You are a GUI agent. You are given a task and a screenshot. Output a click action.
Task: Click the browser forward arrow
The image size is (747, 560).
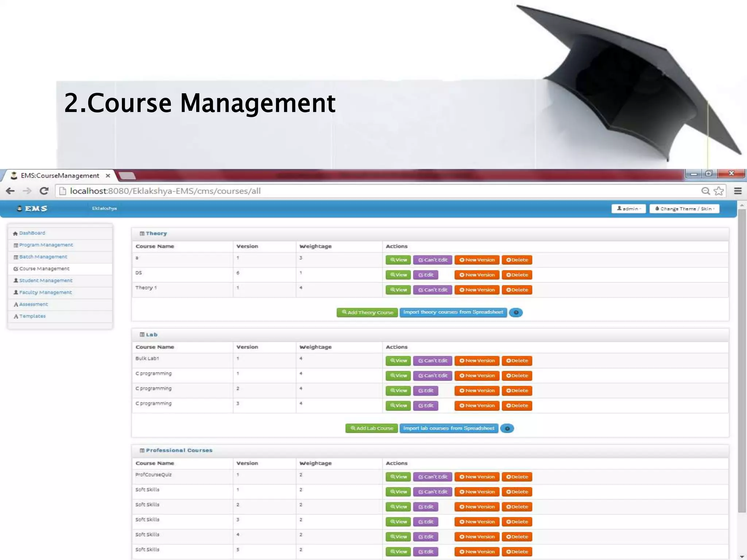point(27,191)
